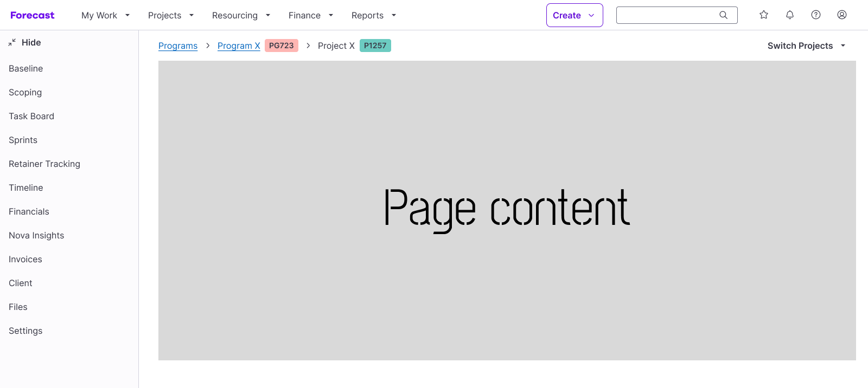Expand the Resourcing menu
This screenshot has width=868, height=388.
pyautogui.click(x=241, y=15)
